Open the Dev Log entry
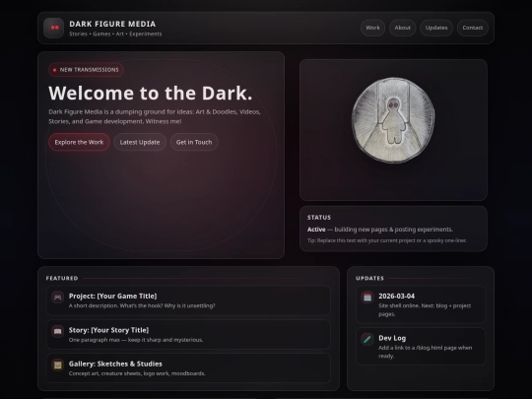Image resolution: width=532 pixels, height=399 pixels. 421,347
